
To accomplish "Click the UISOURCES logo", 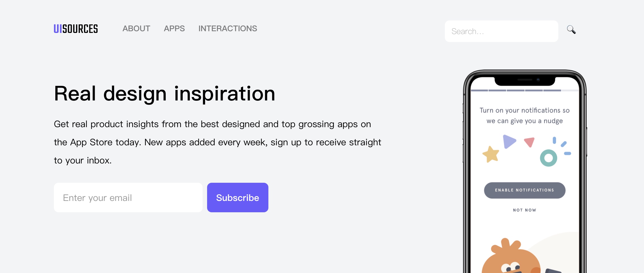I will click(76, 29).
